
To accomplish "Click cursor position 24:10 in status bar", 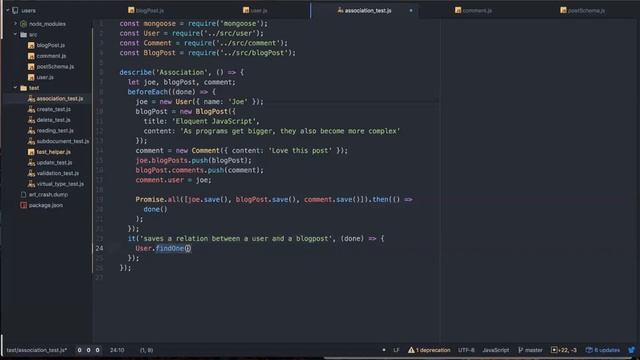I will tap(117, 350).
